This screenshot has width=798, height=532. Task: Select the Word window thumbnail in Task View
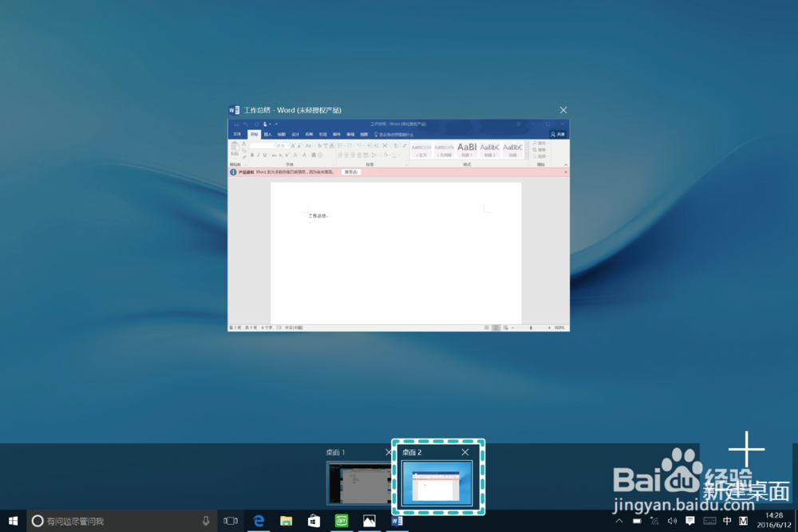(x=398, y=225)
